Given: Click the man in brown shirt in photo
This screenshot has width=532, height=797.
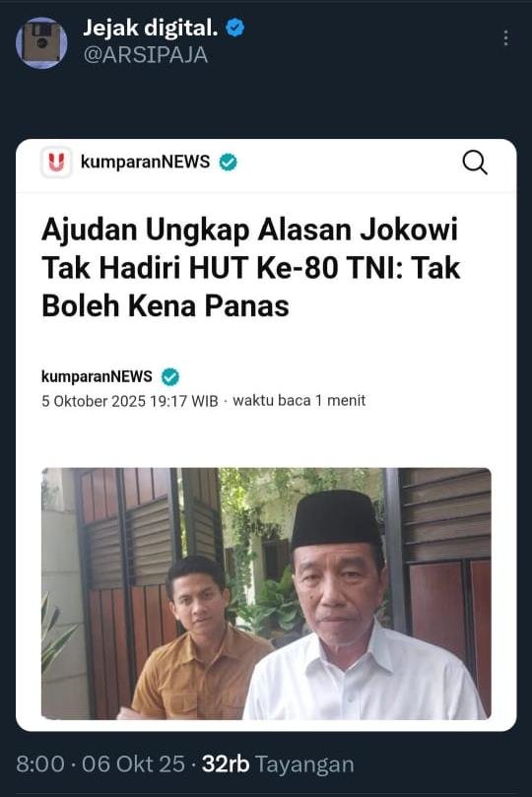Looking at the screenshot, I should (x=201, y=640).
